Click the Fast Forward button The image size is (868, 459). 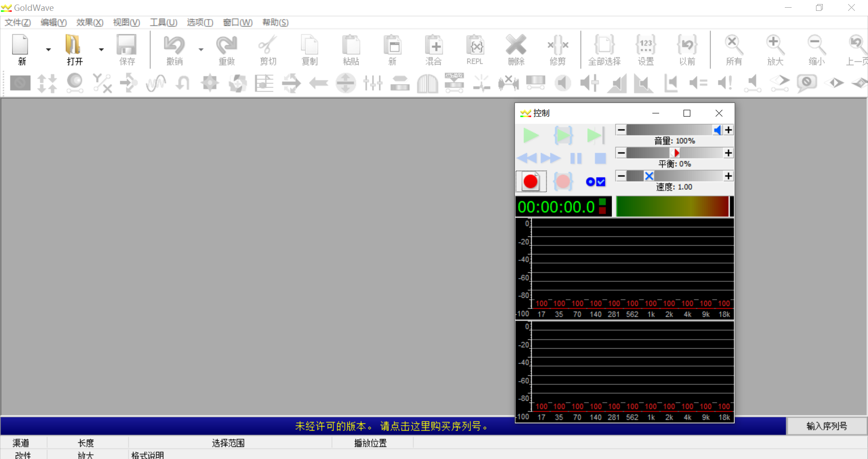[551, 159]
